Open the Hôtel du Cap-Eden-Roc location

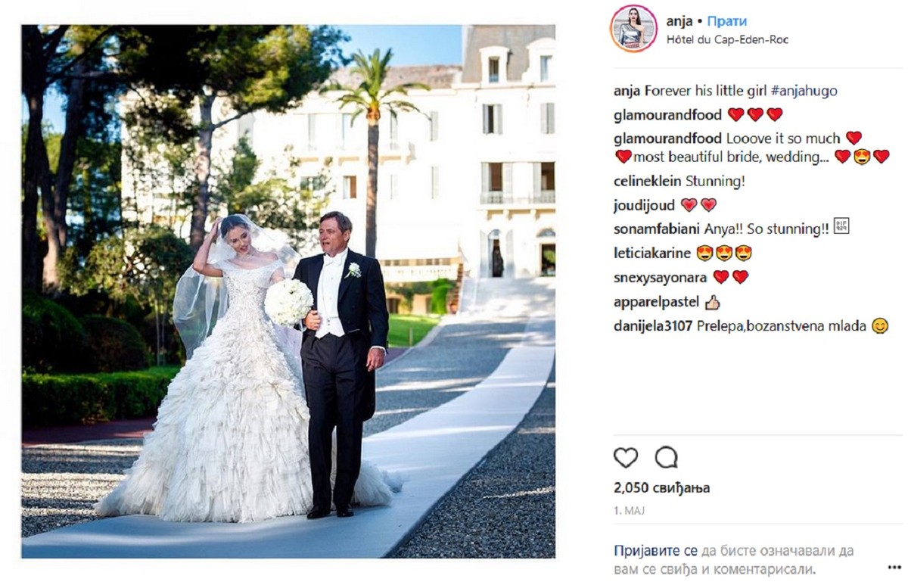727,39
